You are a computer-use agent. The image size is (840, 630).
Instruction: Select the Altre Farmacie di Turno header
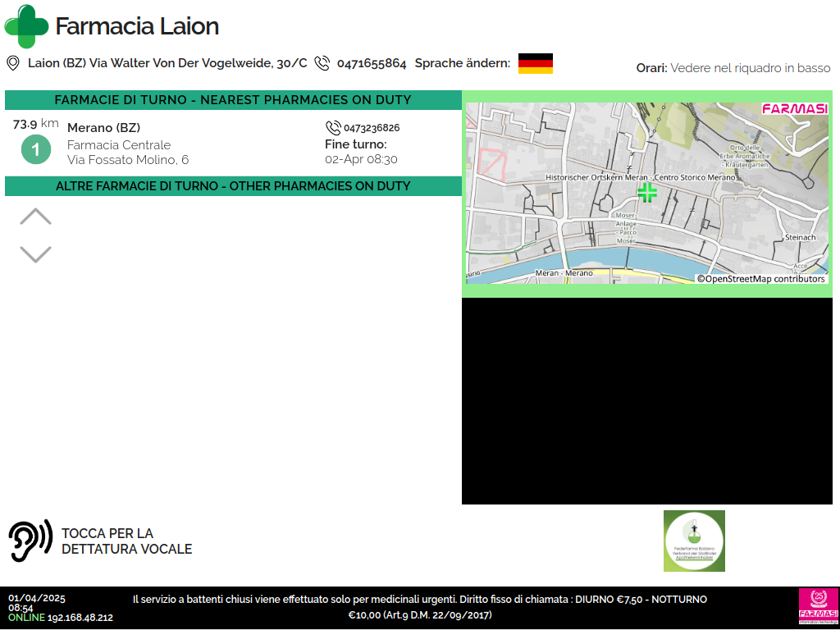pos(233,186)
